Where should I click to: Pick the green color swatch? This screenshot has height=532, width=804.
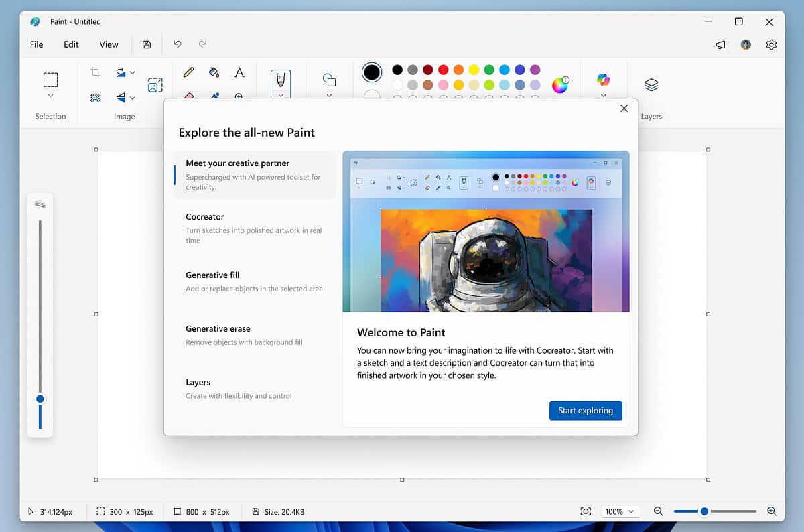(x=489, y=70)
